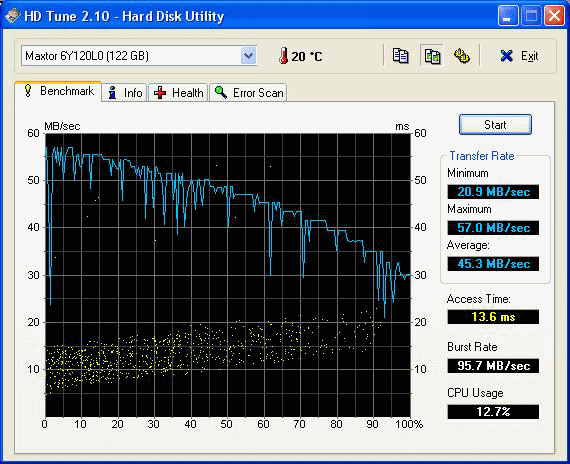The width and height of the screenshot is (570, 464).
Task: Click the thermometer temperature icon
Action: 283,56
